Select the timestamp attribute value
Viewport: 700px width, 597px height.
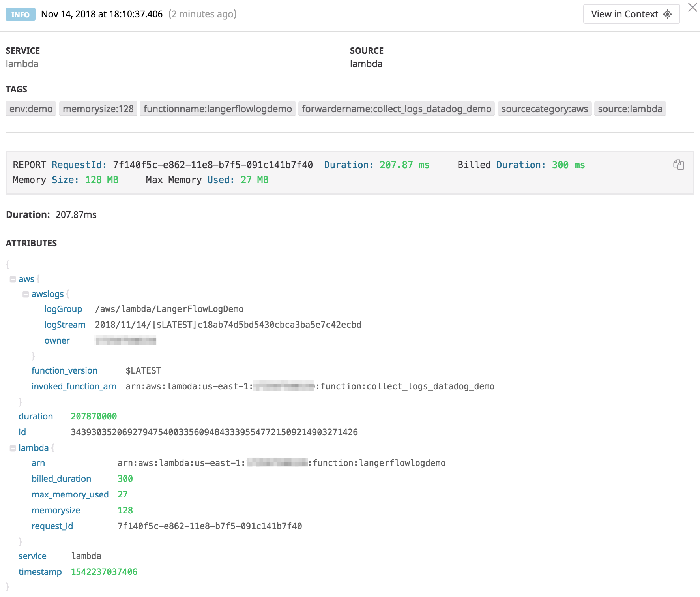coord(104,571)
